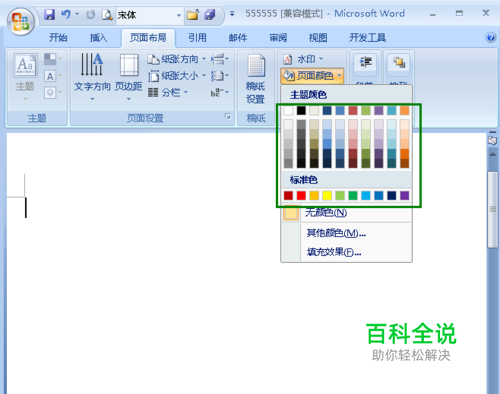Click the Office button orb
The height and width of the screenshot is (394, 500).
pos(21,21)
